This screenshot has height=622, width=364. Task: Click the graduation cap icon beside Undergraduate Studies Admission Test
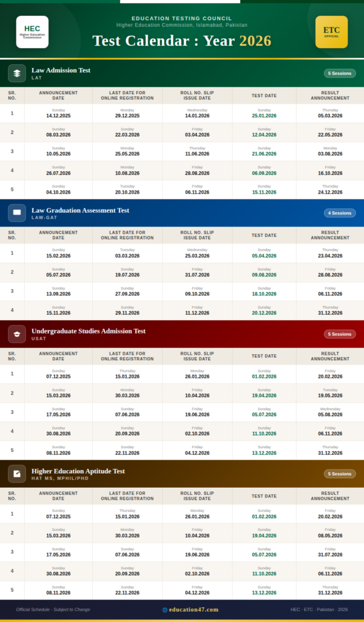click(17, 334)
